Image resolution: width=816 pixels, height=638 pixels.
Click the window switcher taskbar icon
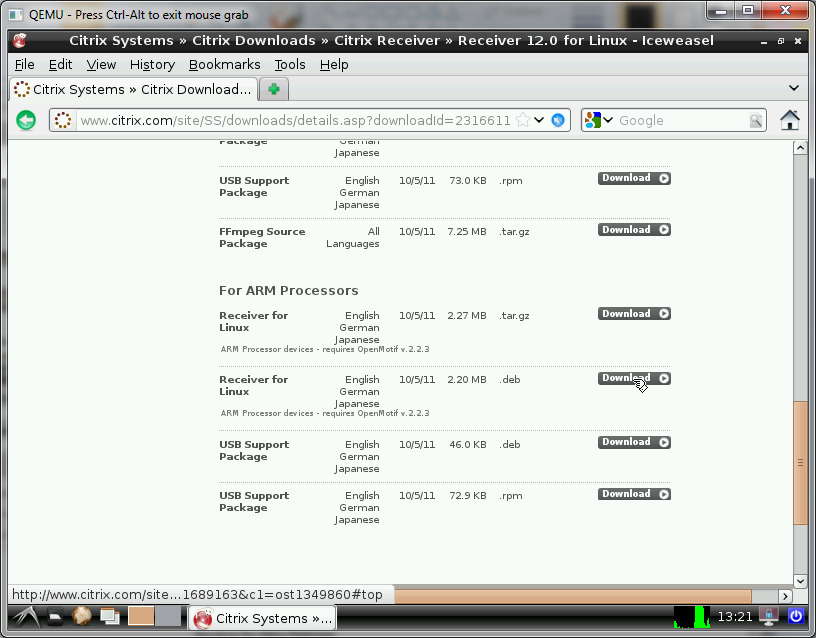[110, 617]
